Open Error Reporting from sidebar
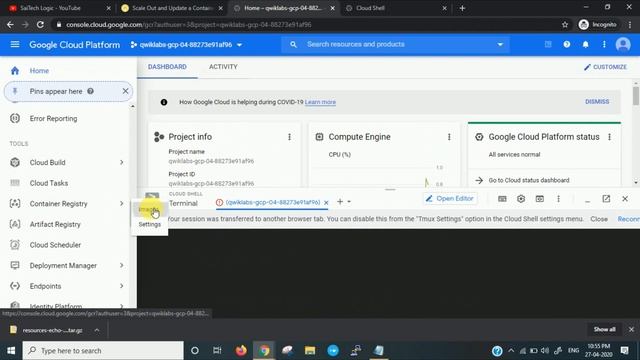Image resolution: width=640 pixels, height=360 pixels. click(x=53, y=118)
